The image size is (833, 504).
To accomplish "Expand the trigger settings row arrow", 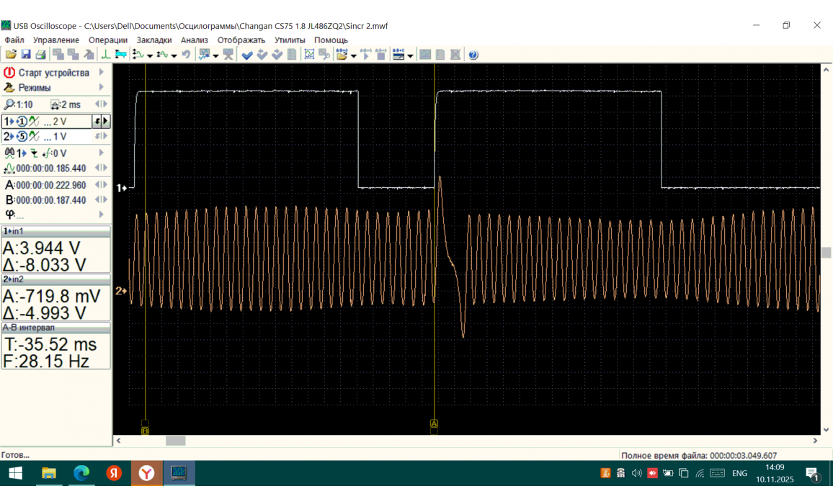I will point(102,153).
